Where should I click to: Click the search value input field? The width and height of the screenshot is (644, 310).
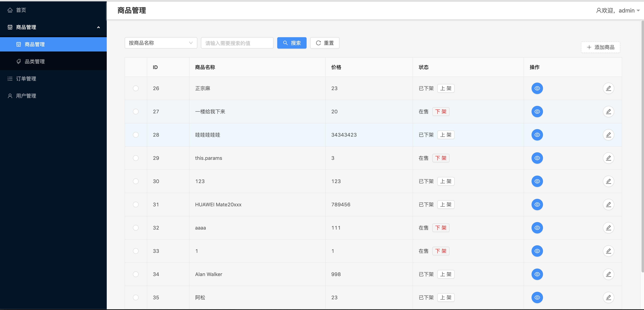tap(237, 43)
